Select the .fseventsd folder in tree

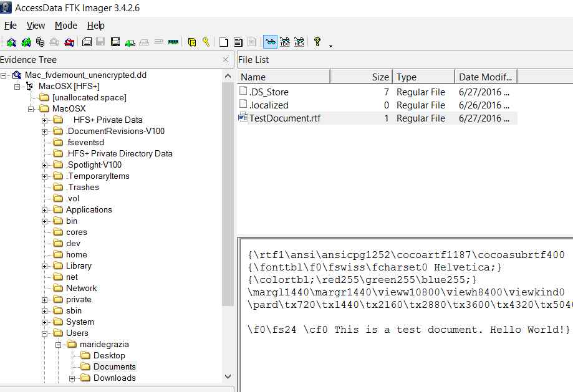click(85, 143)
